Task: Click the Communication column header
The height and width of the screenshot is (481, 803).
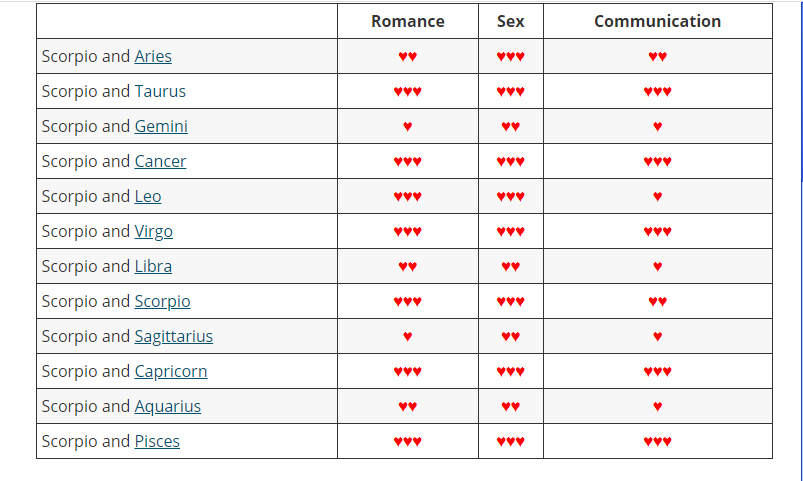Action: click(657, 21)
